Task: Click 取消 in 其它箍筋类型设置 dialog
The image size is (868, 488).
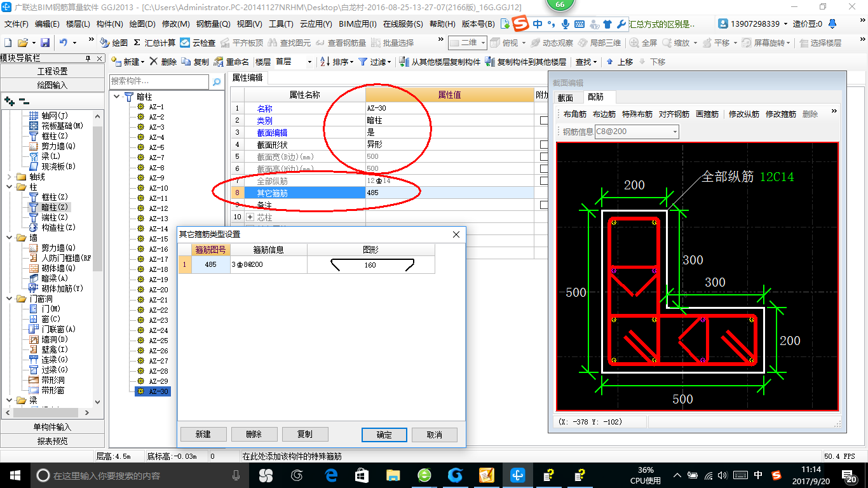Action: coord(435,435)
